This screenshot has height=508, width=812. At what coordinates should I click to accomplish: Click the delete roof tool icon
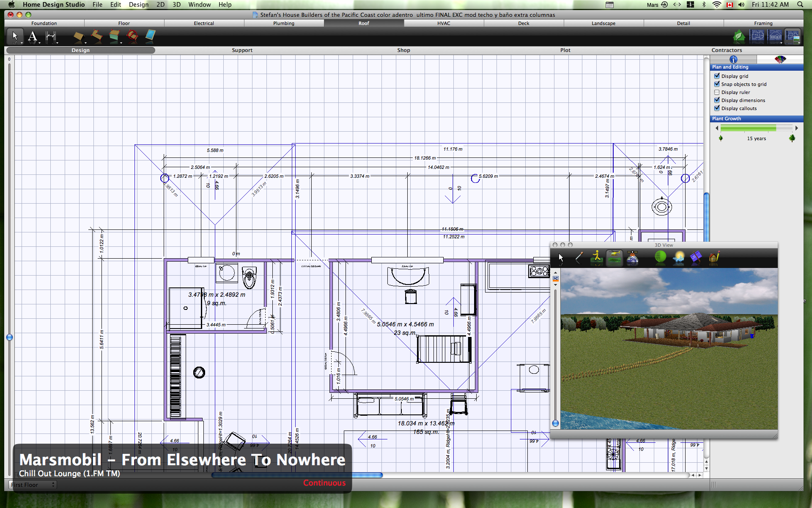click(132, 36)
